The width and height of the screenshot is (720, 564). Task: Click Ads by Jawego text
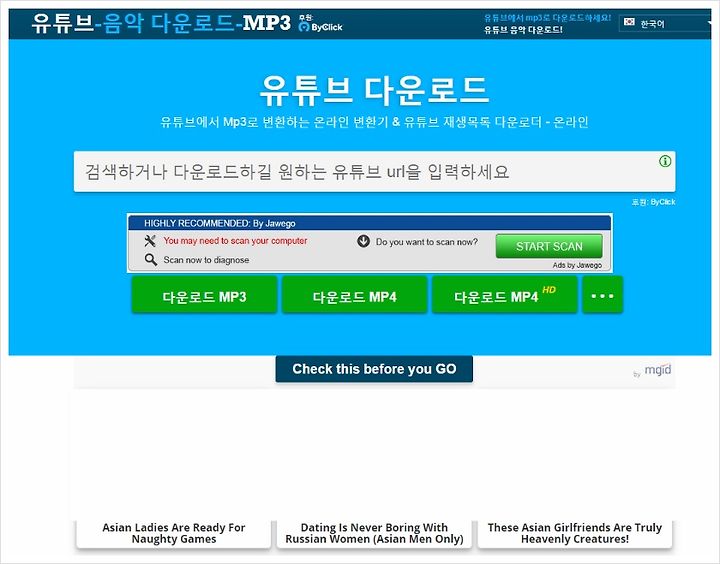point(577,265)
